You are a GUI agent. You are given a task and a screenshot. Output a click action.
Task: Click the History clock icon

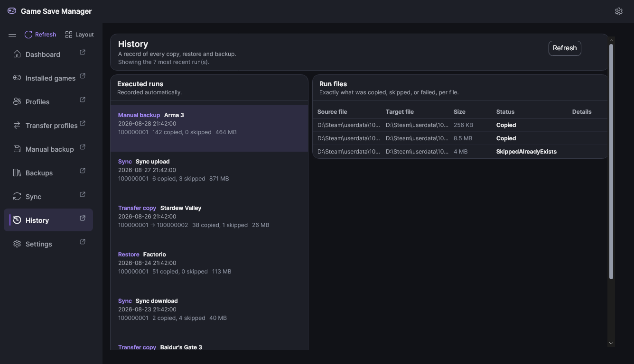point(17,220)
